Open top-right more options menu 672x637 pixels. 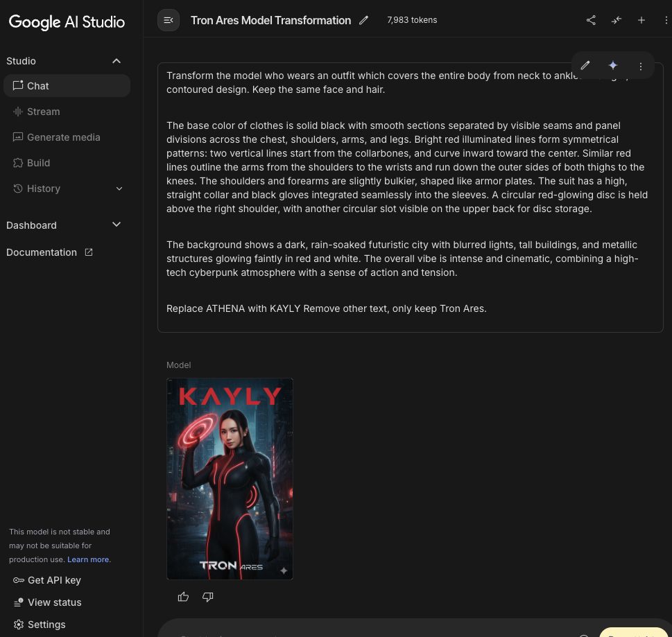(666, 20)
